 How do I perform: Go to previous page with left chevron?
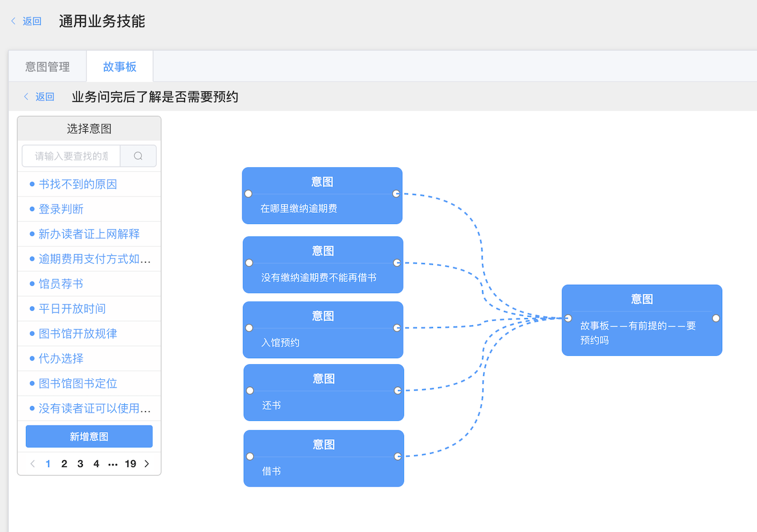pos(33,464)
